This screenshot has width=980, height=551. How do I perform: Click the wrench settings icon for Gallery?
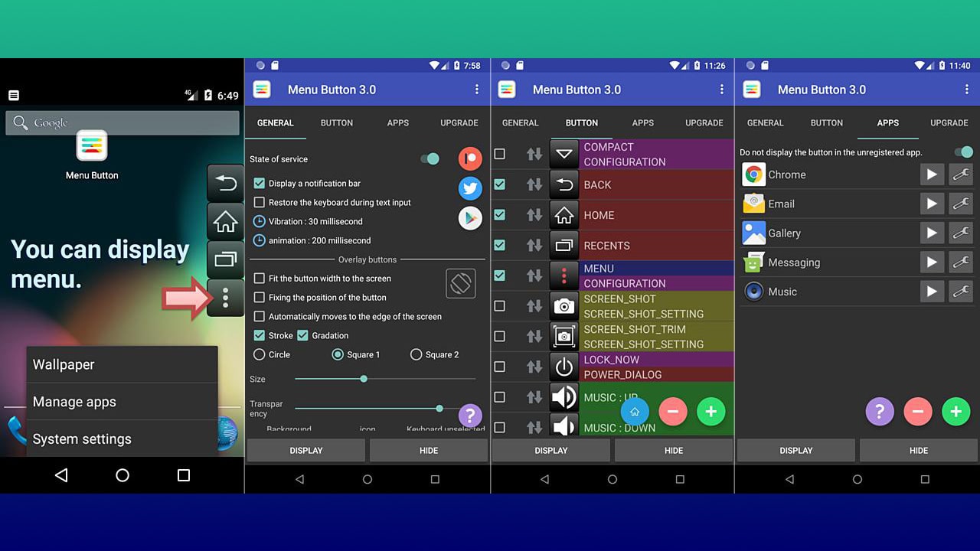pos(960,233)
